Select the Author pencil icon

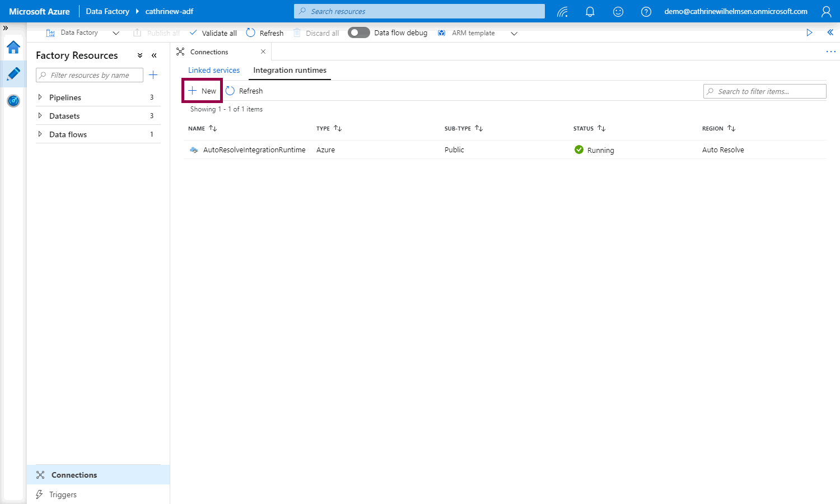click(13, 74)
